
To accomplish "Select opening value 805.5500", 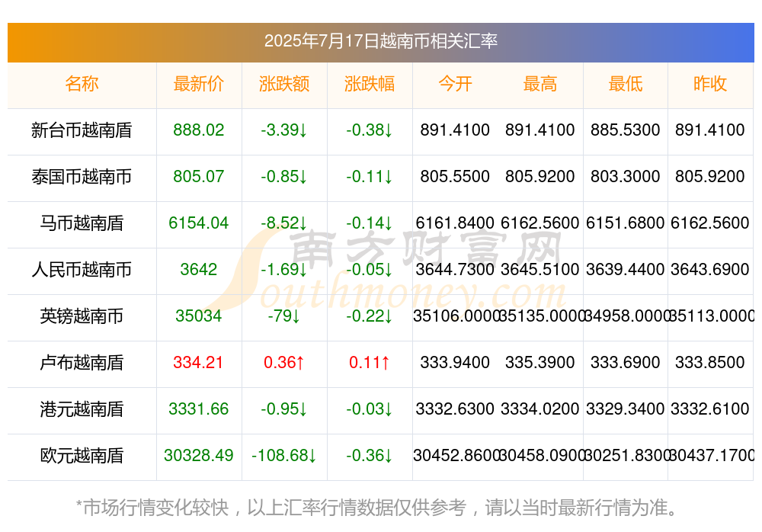I will 455,176.
